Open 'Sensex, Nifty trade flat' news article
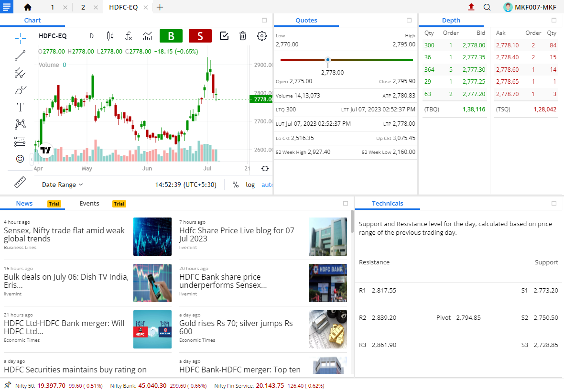 [65, 234]
